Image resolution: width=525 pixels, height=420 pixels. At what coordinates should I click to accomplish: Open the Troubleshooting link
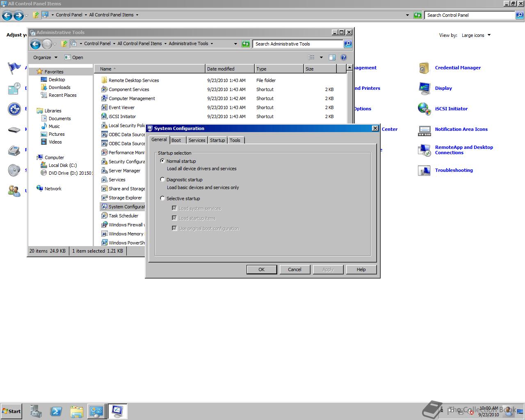coord(454,170)
